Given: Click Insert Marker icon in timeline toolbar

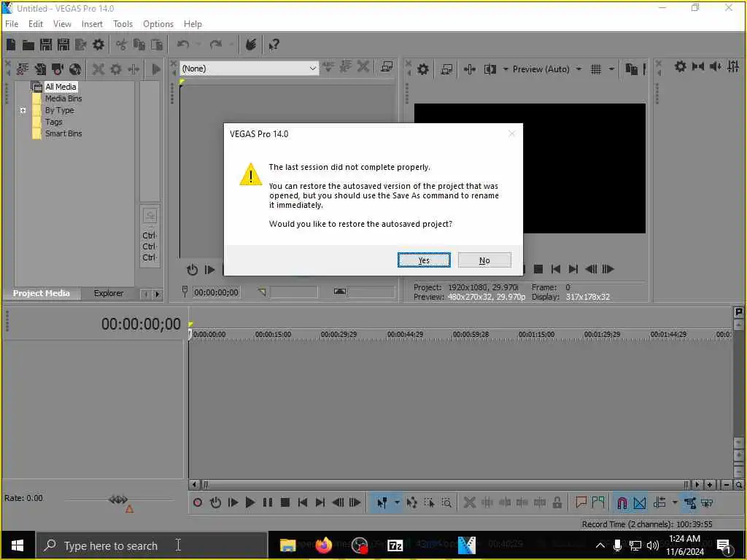Looking at the screenshot, I should (581, 502).
